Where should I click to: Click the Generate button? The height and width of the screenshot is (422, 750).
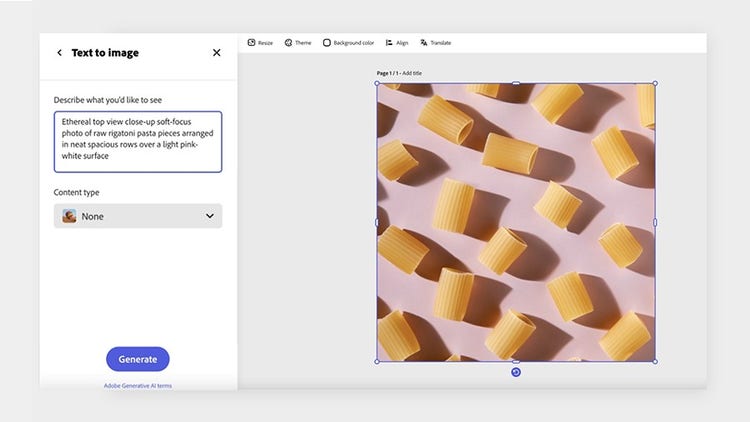(x=138, y=359)
